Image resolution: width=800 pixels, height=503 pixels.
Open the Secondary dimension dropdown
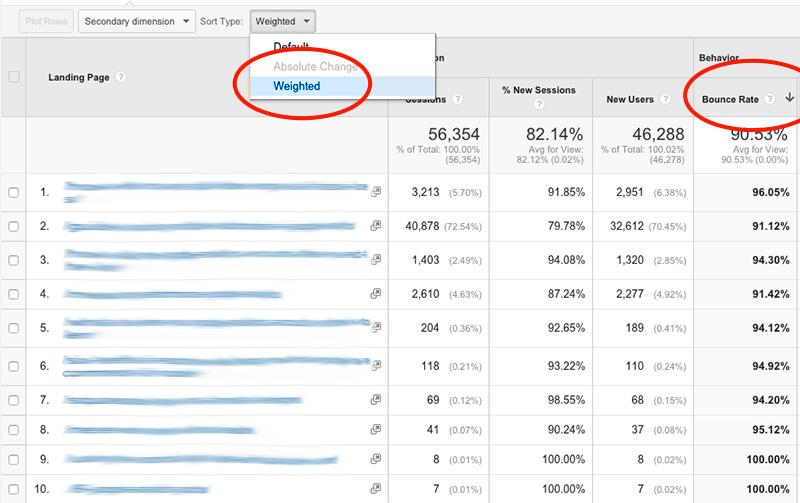pyautogui.click(x=137, y=21)
